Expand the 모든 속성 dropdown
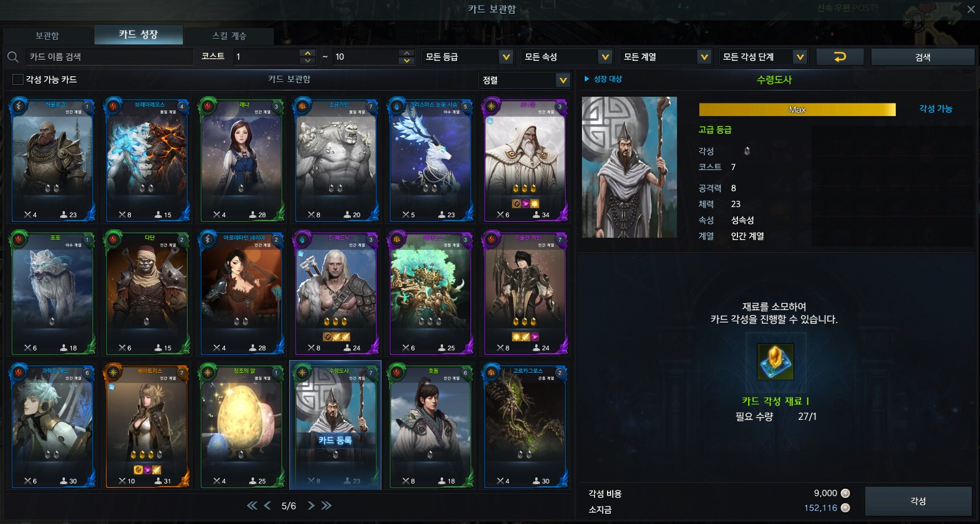Screen dimensions: 980x524 [x=566, y=57]
